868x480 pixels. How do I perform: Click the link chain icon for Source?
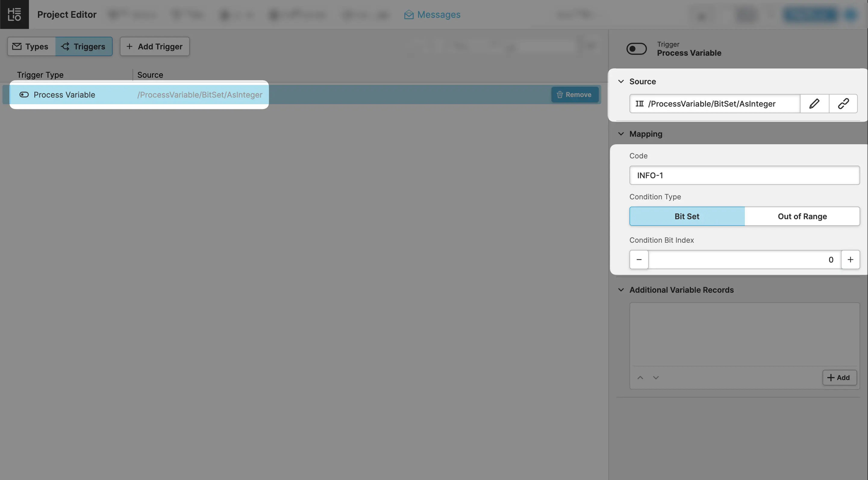[843, 103]
